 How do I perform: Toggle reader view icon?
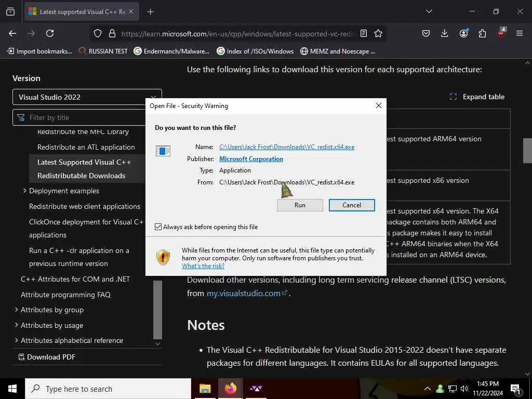[363, 33]
